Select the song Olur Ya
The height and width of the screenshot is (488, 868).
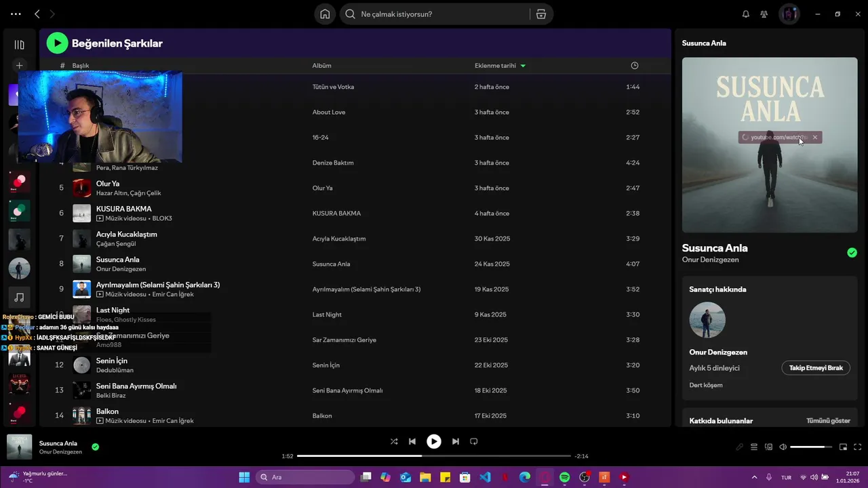coord(108,184)
